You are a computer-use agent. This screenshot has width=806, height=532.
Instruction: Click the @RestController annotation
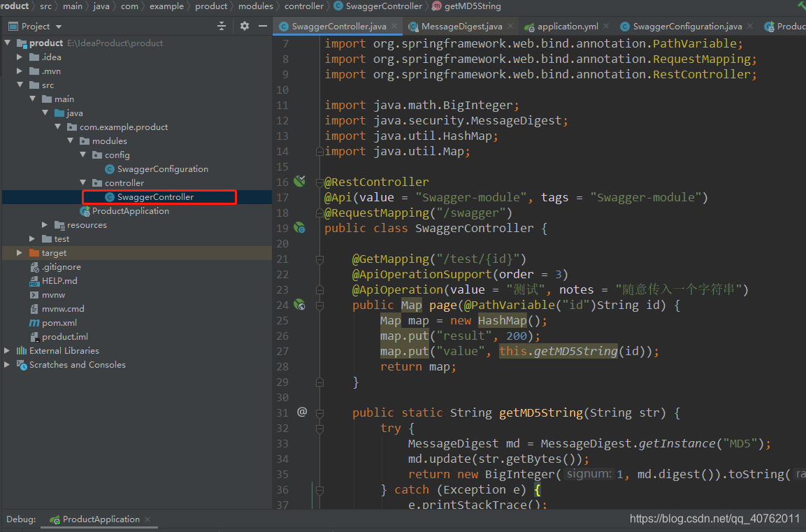(x=376, y=182)
